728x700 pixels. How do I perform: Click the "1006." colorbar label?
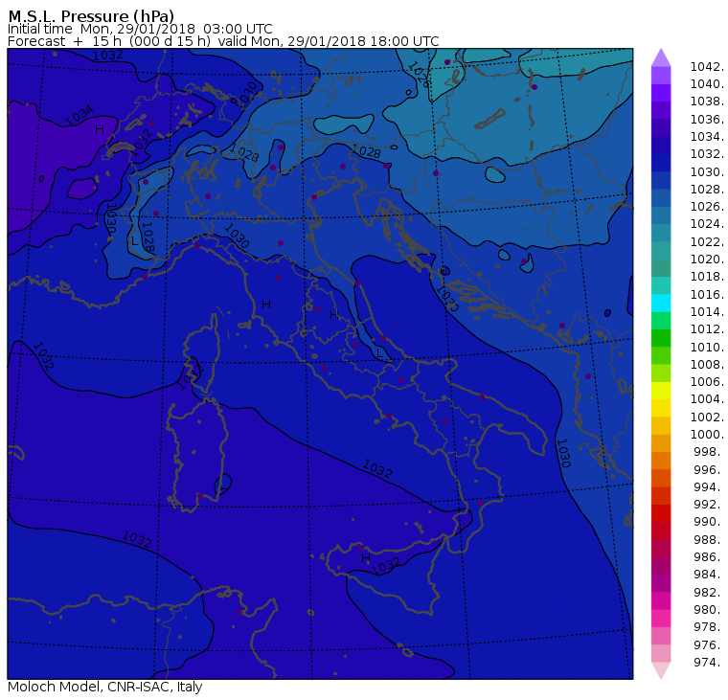[x=707, y=382]
